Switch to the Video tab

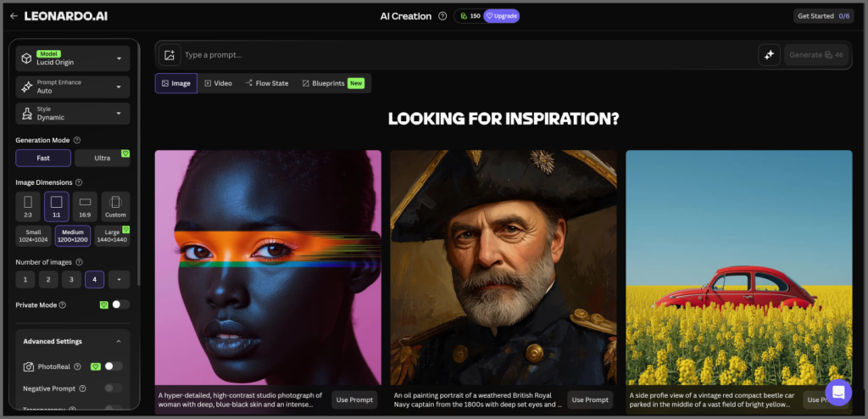tap(218, 83)
